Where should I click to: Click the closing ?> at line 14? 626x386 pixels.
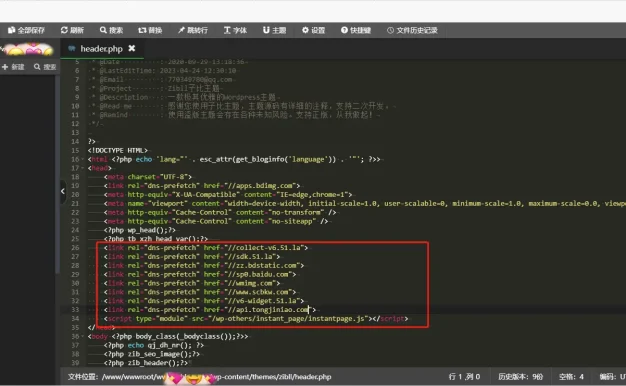coord(91,142)
